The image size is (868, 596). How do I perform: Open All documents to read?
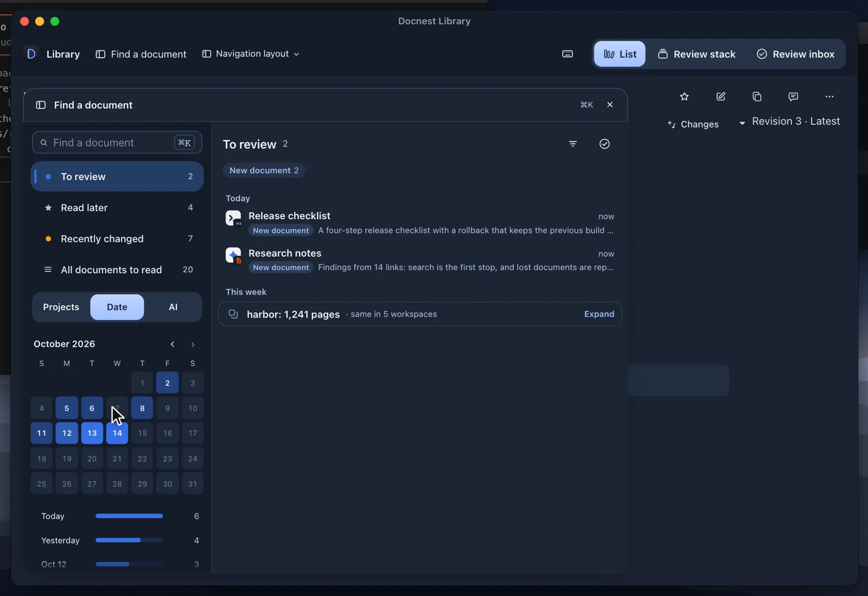click(117, 270)
